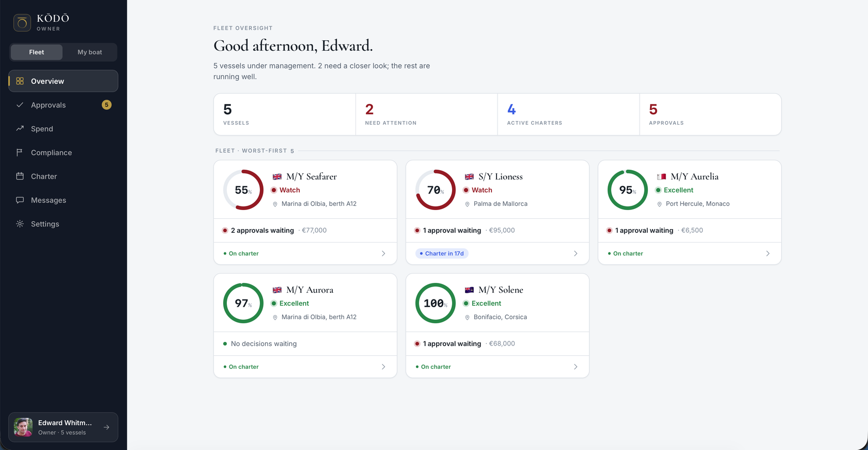Image resolution: width=868 pixels, height=450 pixels.
Task: Open Settings in the sidebar
Action: pyautogui.click(x=63, y=224)
